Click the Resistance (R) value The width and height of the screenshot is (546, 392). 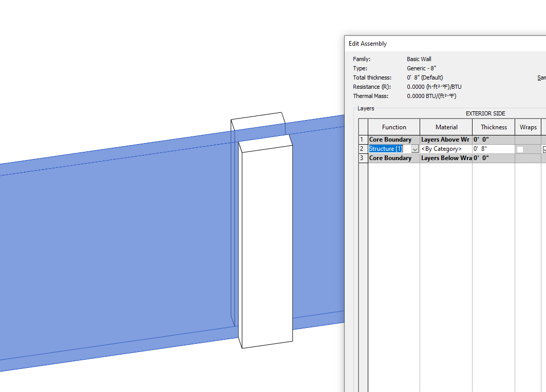click(x=434, y=87)
